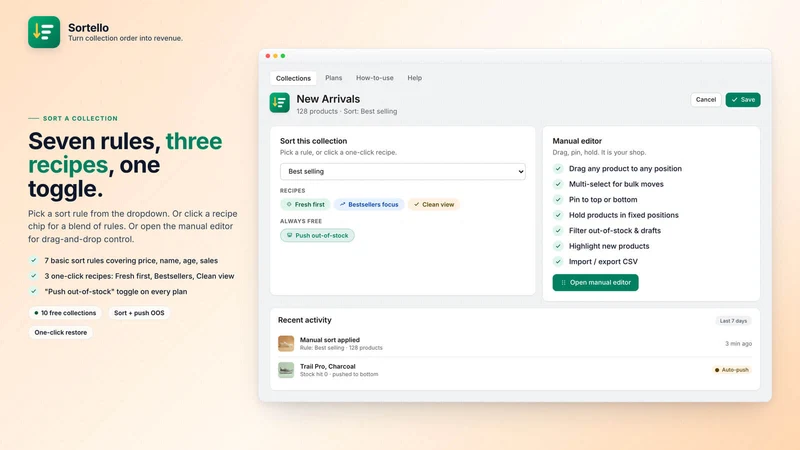
Task: Click 'Rule: Best selling · 128 products' text
Action: coord(341,348)
